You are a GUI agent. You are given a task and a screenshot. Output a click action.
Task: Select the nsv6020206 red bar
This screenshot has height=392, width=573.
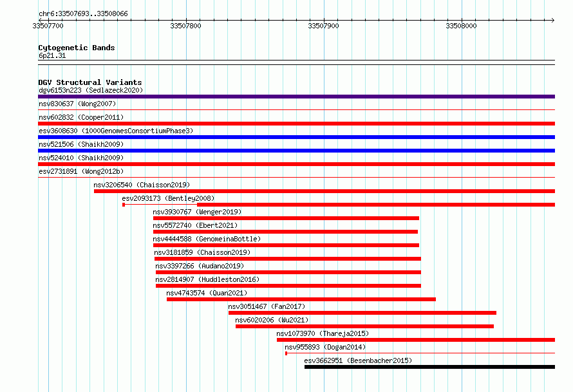(x=364, y=326)
